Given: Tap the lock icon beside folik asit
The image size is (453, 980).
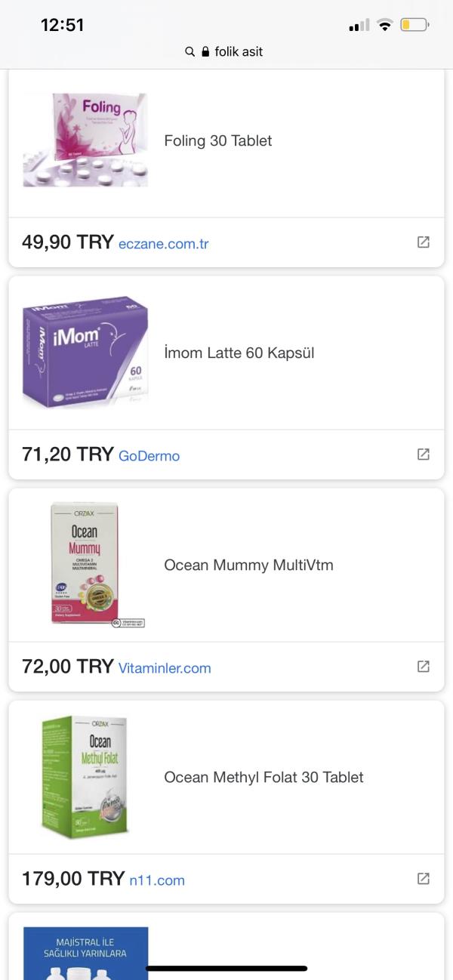Looking at the screenshot, I should [205, 51].
